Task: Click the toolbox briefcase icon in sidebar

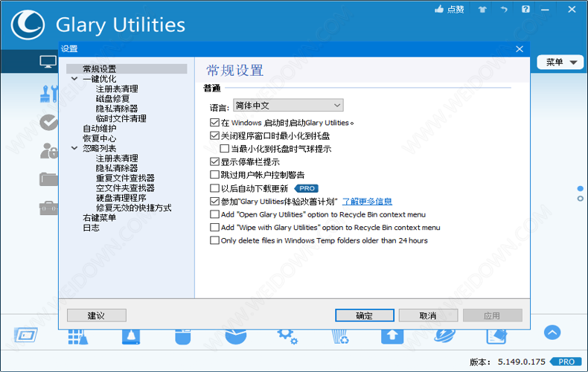Action: pyautogui.click(x=49, y=208)
